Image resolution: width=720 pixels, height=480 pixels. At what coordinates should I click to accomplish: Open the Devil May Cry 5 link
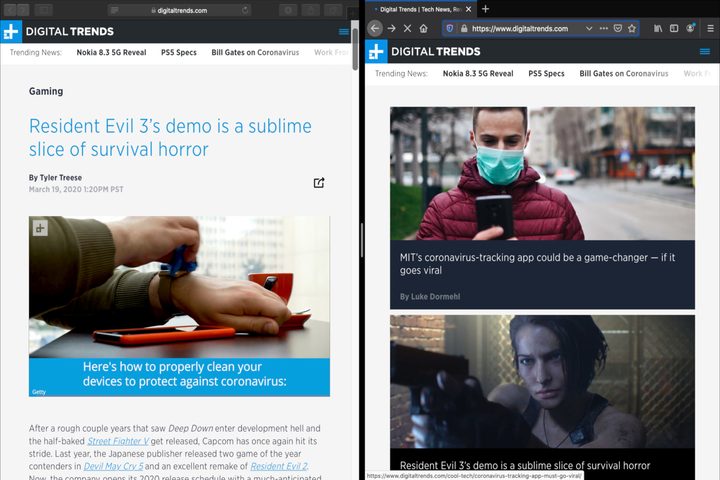(113, 466)
